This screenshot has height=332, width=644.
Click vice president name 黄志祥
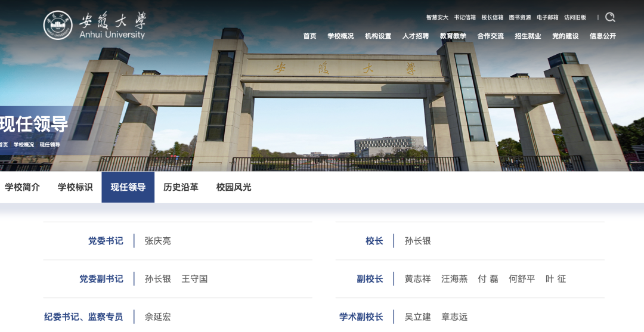click(x=417, y=279)
